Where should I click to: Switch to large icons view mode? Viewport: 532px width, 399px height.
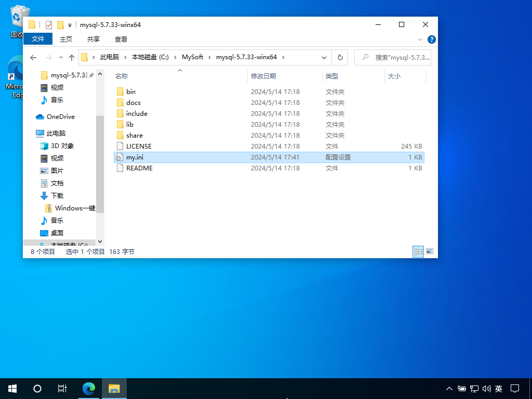pyautogui.click(x=430, y=251)
